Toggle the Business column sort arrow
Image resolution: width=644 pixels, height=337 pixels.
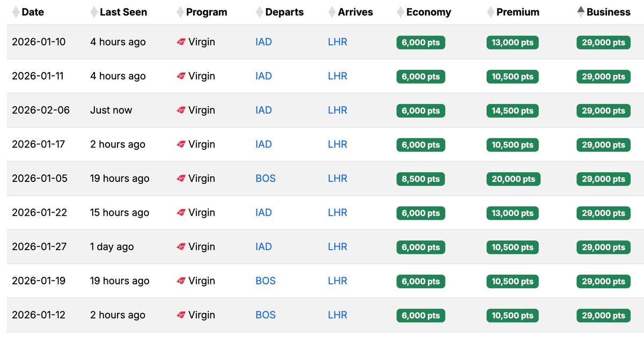[581, 11]
